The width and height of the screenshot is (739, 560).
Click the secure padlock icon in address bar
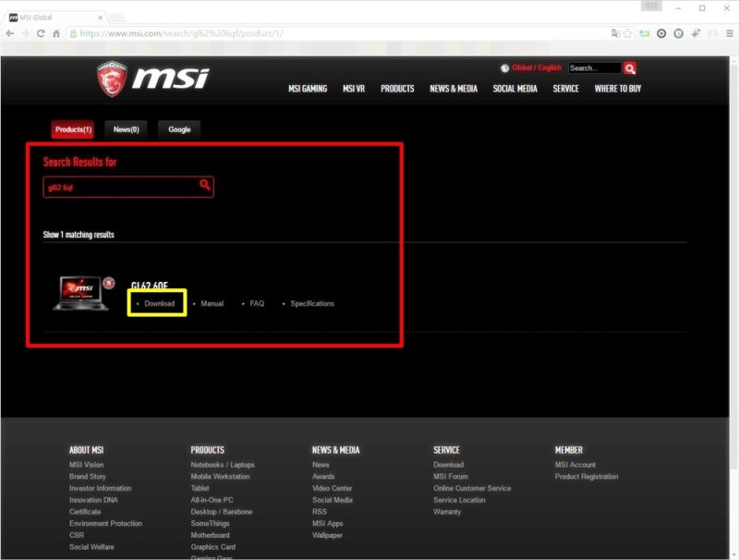point(73,33)
